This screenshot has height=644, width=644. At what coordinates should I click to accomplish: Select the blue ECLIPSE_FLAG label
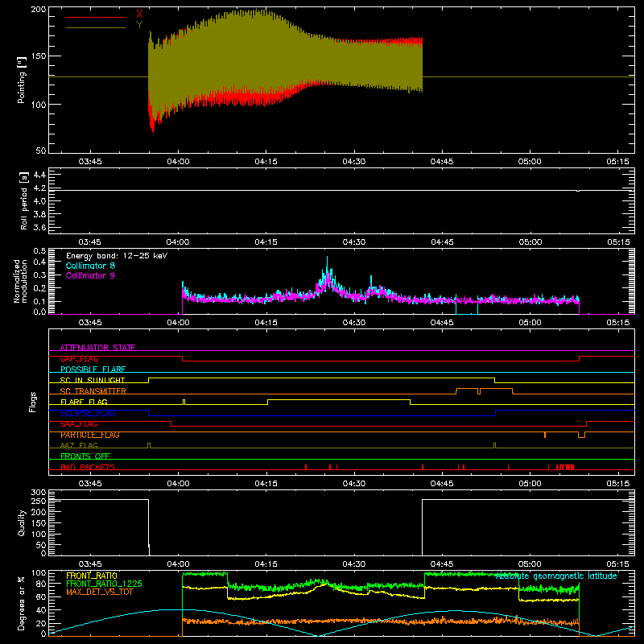pyautogui.click(x=88, y=413)
